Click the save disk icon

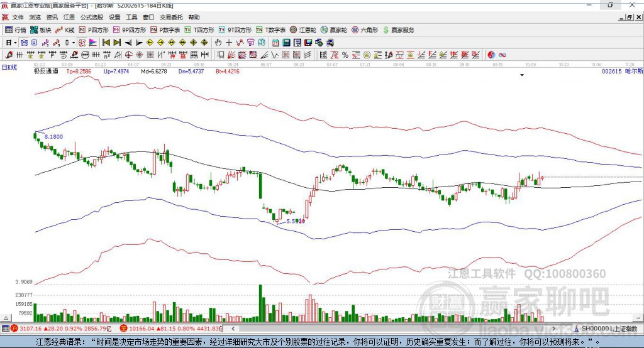tap(308, 43)
